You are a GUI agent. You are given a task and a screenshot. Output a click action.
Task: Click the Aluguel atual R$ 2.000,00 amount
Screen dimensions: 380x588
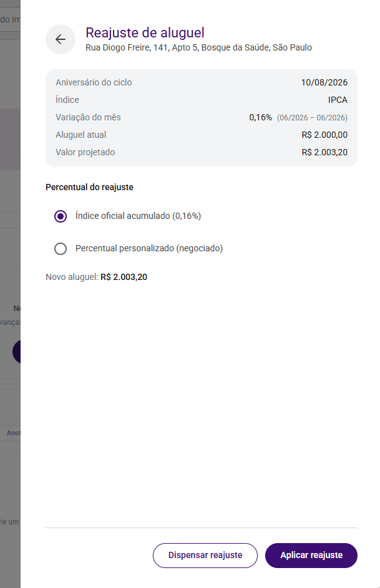point(324,135)
